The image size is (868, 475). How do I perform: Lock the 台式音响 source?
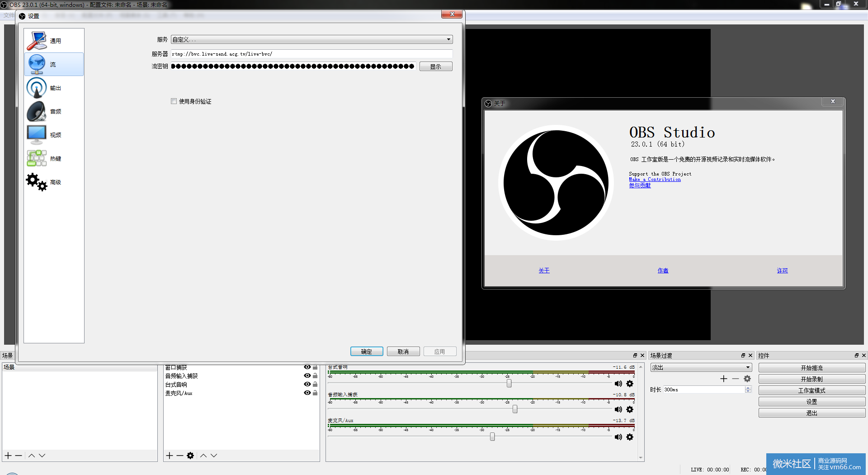[315, 384]
